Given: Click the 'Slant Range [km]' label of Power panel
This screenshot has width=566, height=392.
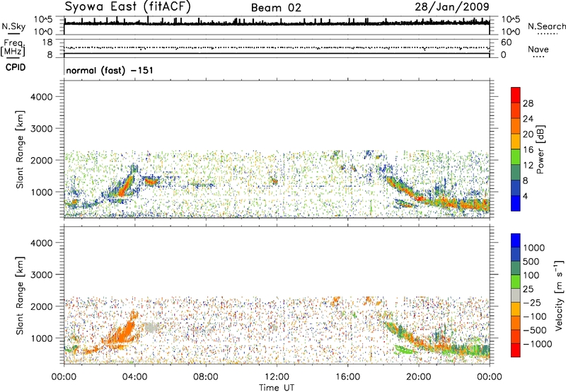Looking at the screenshot, I should pyautogui.click(x=20, y=149).
